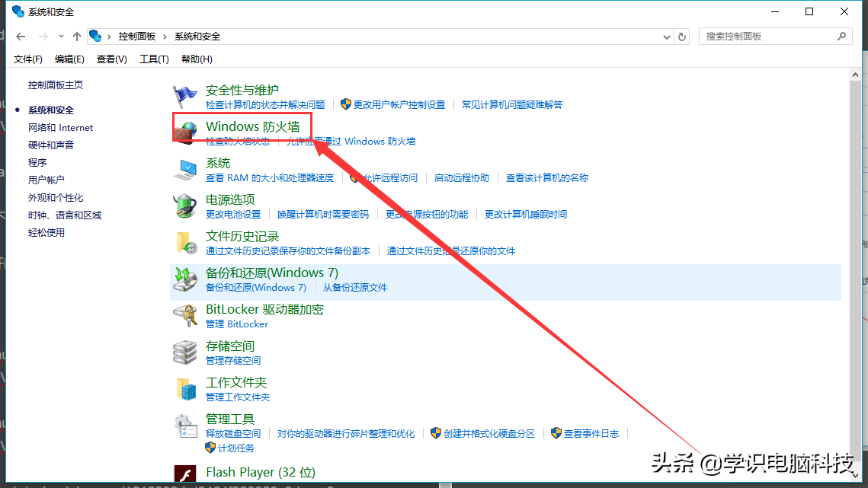Open the recent locations dropdown arrow
This screenshot has height=488, width=868.
pos(61,37)
